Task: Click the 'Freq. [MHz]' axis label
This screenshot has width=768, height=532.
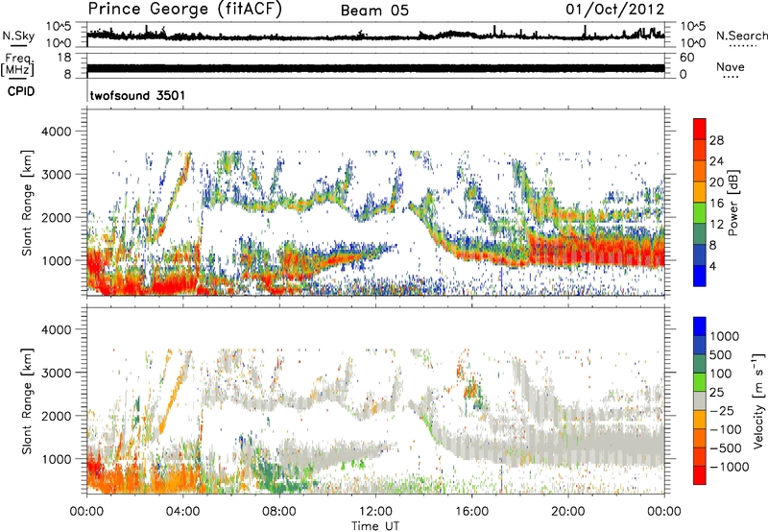Action: pyautogui.click(x=17, y=64)
